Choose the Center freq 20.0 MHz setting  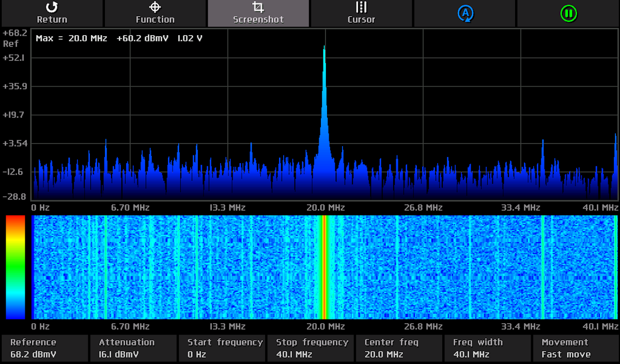tap(398, 349)
